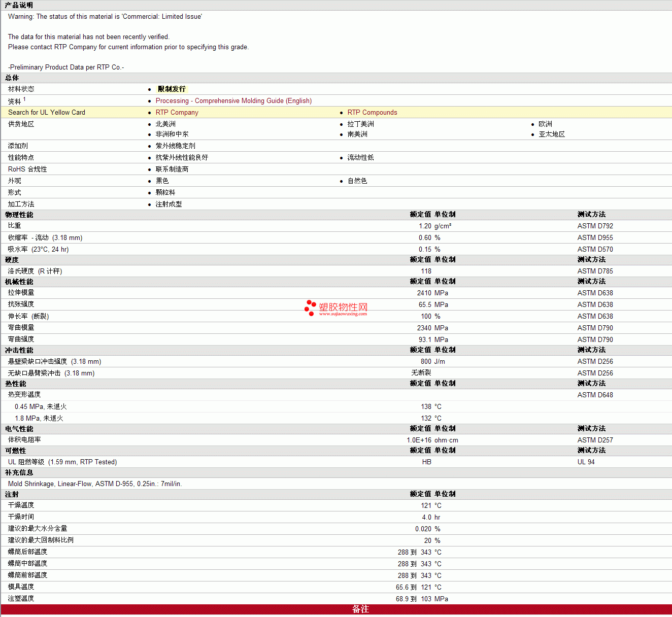672x617 pixels.
Task: Click the '物理性能' section header
Action: click(19, 215)
